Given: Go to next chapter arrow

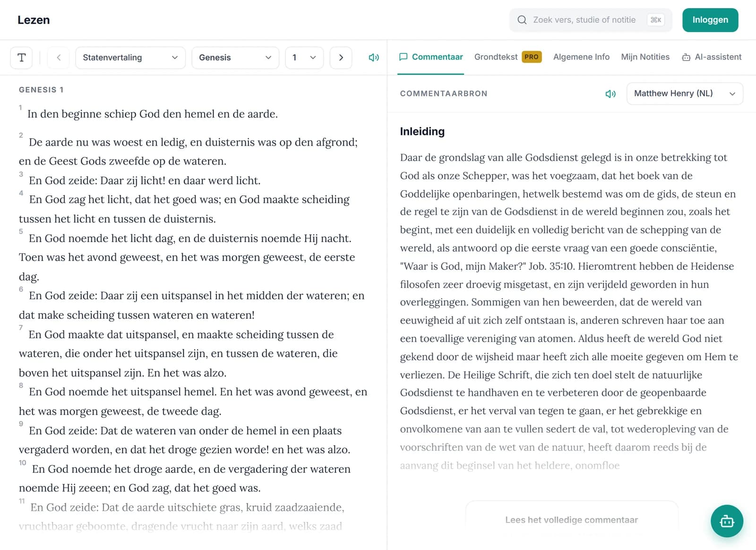Looking at the screenshot, I should pos(341,58).
